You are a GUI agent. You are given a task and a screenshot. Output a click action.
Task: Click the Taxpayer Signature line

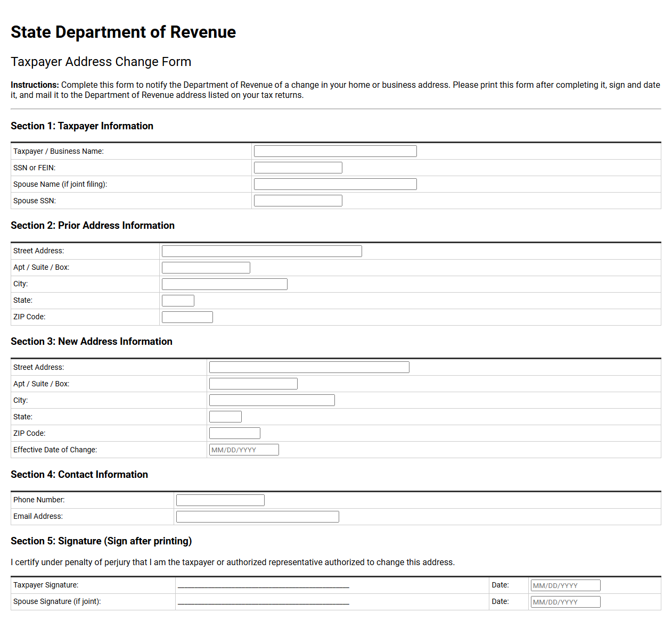[264, 585]
